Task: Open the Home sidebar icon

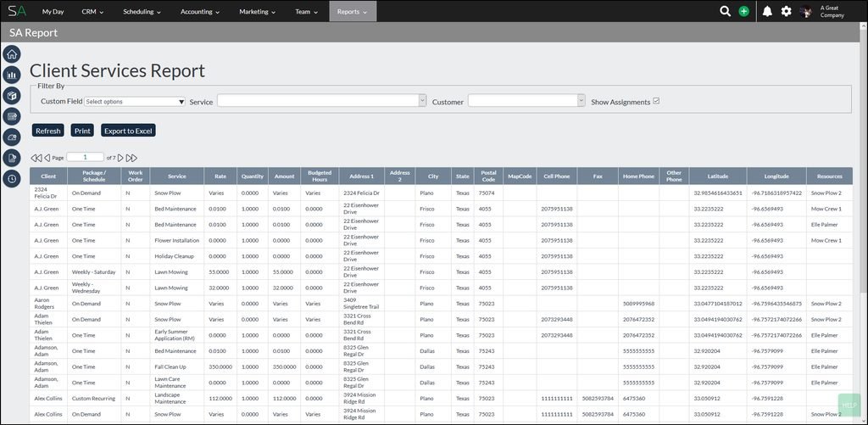Action: [12, 53]
